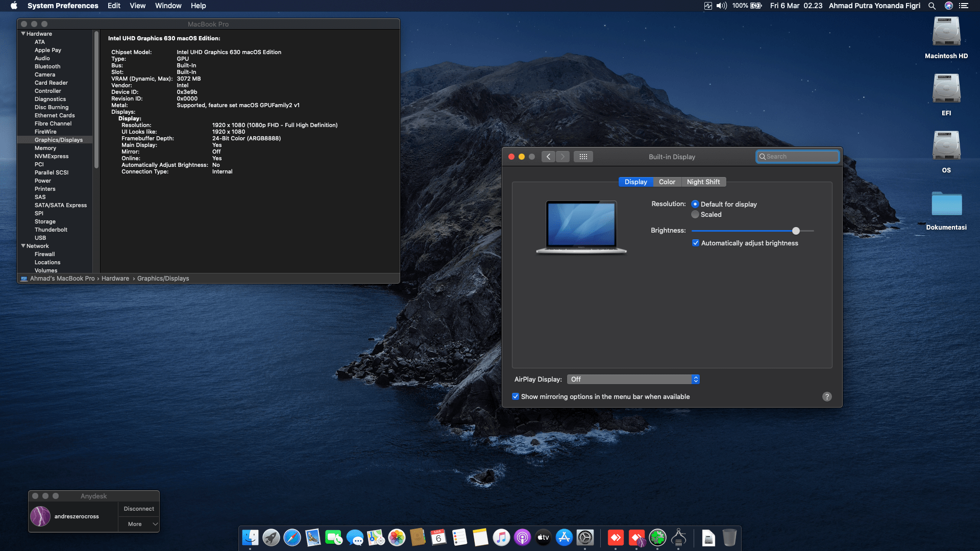Open Calendar icon showing 6

(438, 537)
